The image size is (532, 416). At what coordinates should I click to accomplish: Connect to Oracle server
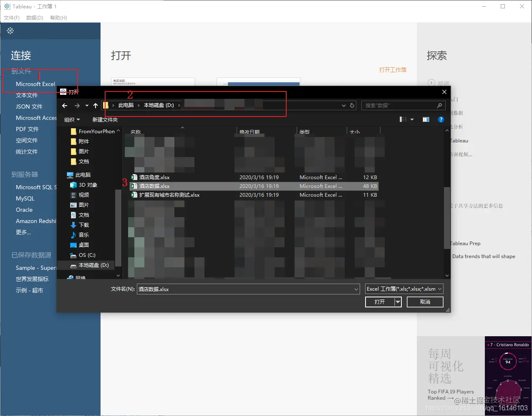(24, 210)
